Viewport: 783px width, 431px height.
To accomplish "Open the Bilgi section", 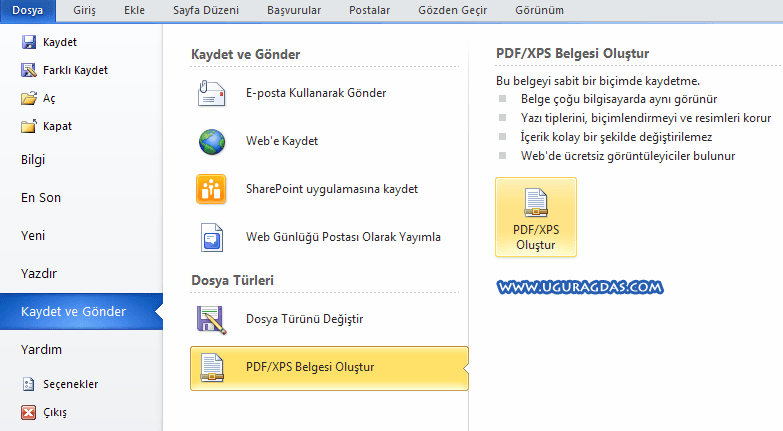I will [33, 159].
